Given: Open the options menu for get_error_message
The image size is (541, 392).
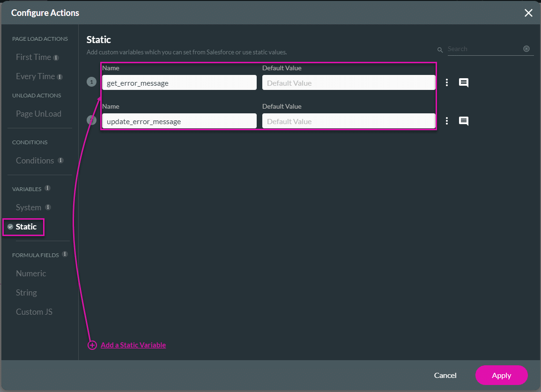Looking at the screenshot, I should 447,82.
